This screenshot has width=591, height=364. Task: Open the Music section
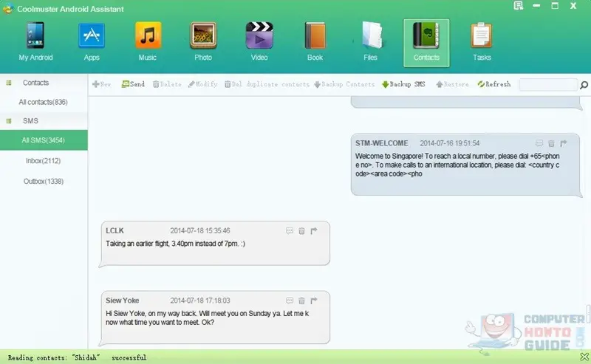coord(148,41)
